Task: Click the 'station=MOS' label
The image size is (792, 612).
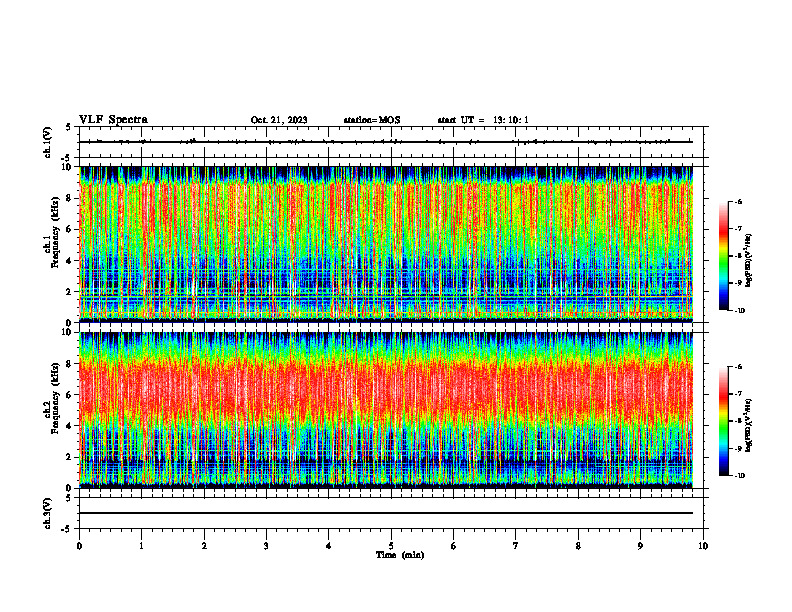Action: pos(372,120)
